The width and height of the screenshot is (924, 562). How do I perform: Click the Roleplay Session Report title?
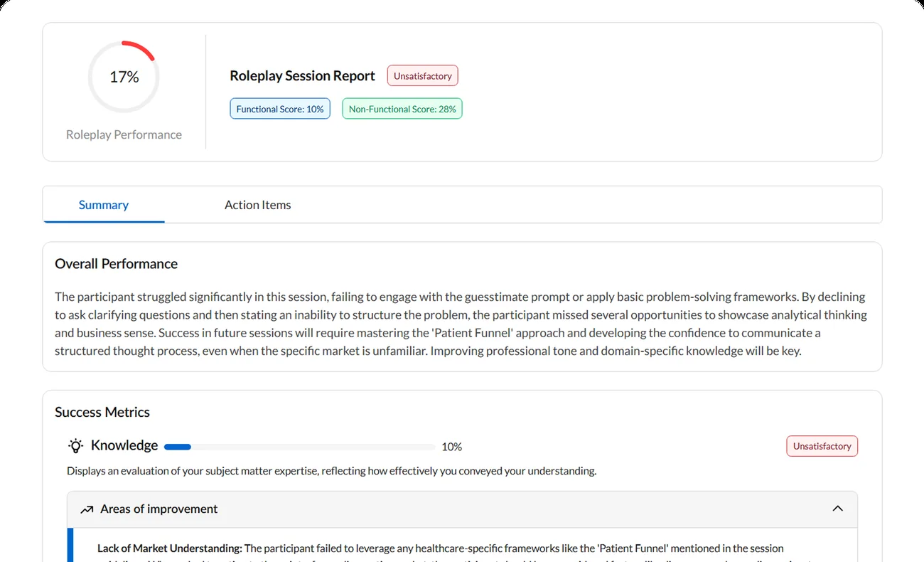pyautogui.click(x=303, y=76)
